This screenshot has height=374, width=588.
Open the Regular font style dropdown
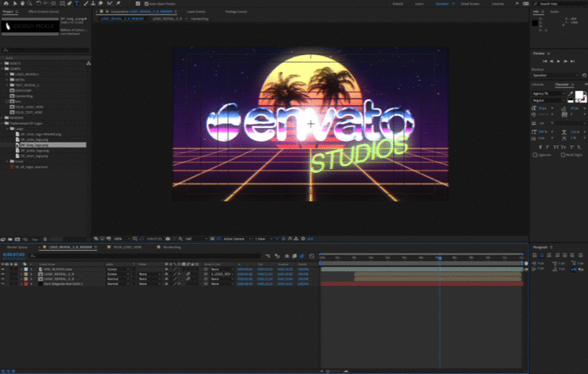point(548,101)
